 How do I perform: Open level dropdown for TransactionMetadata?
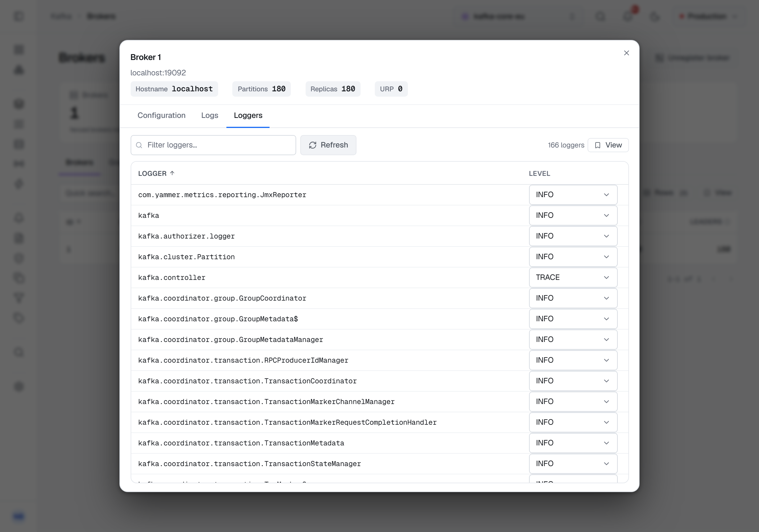pyautogui.click(x=573, y=443)
